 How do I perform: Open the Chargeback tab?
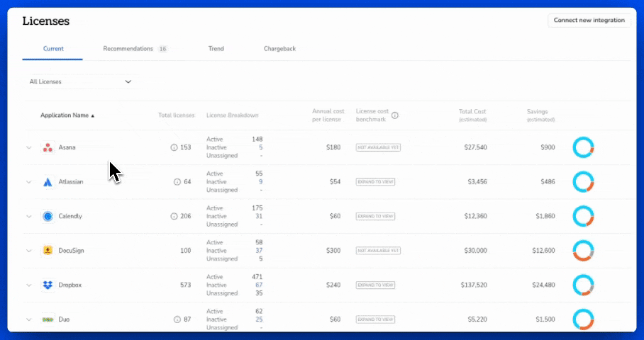click(279, 48)
